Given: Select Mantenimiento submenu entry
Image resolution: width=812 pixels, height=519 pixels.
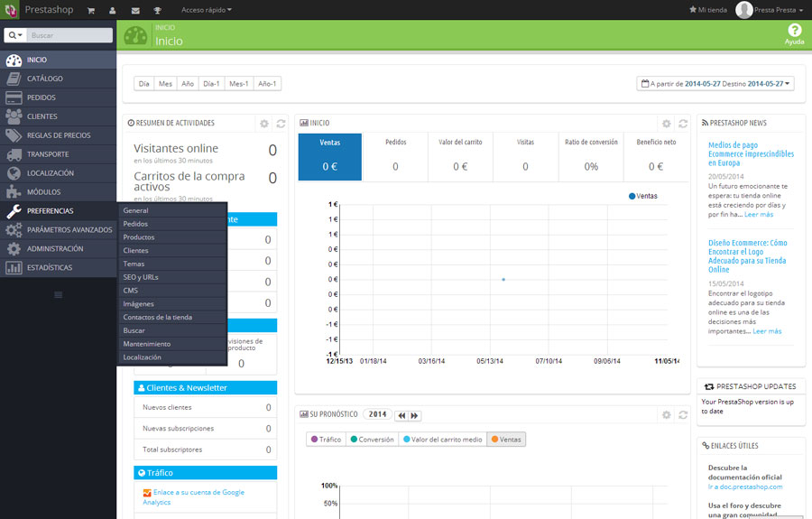Looking at the screenshot, I should pyautogui.click(x=172, y=344).
